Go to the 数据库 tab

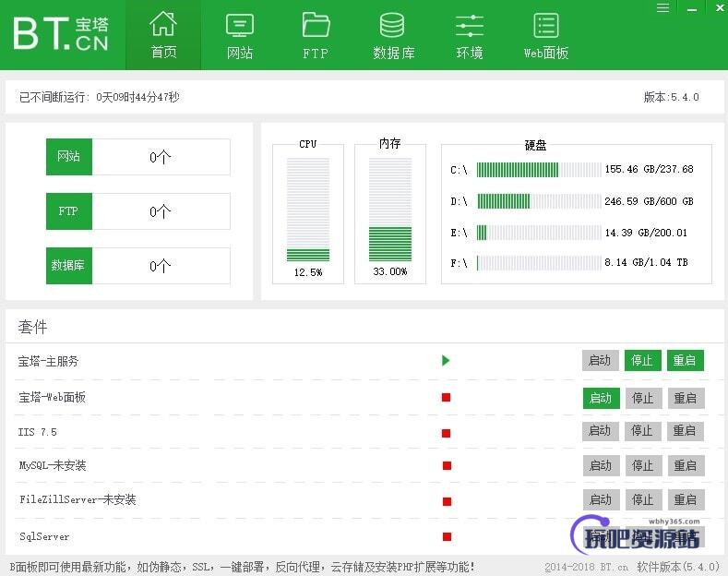(x=393, y=36)
